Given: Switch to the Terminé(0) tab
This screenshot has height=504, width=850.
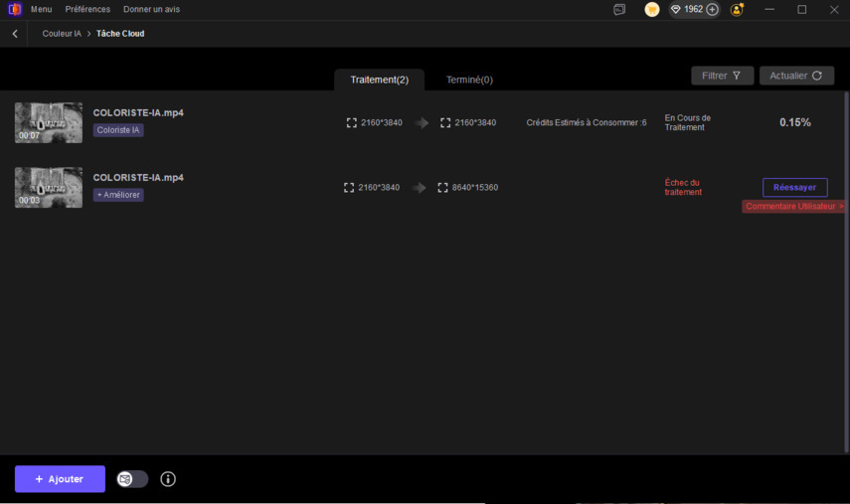Looking at the screenshot, I should [469, 80].
